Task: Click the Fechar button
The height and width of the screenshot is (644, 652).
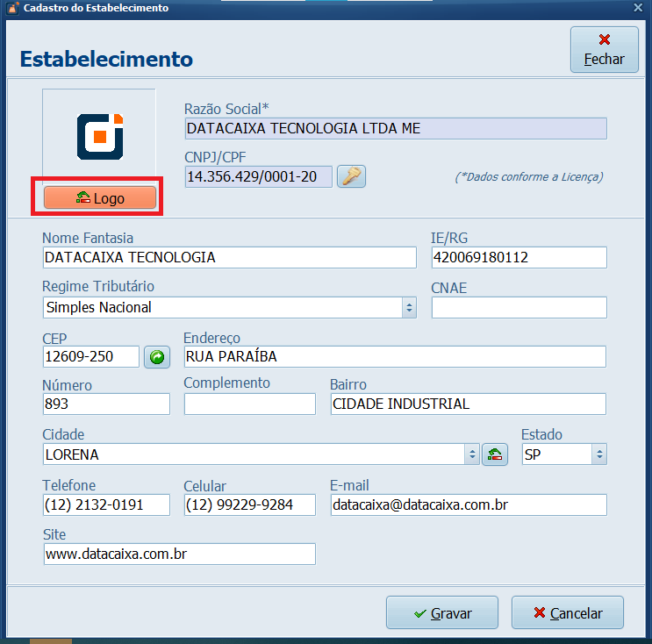Action: [x=605, y=50]
